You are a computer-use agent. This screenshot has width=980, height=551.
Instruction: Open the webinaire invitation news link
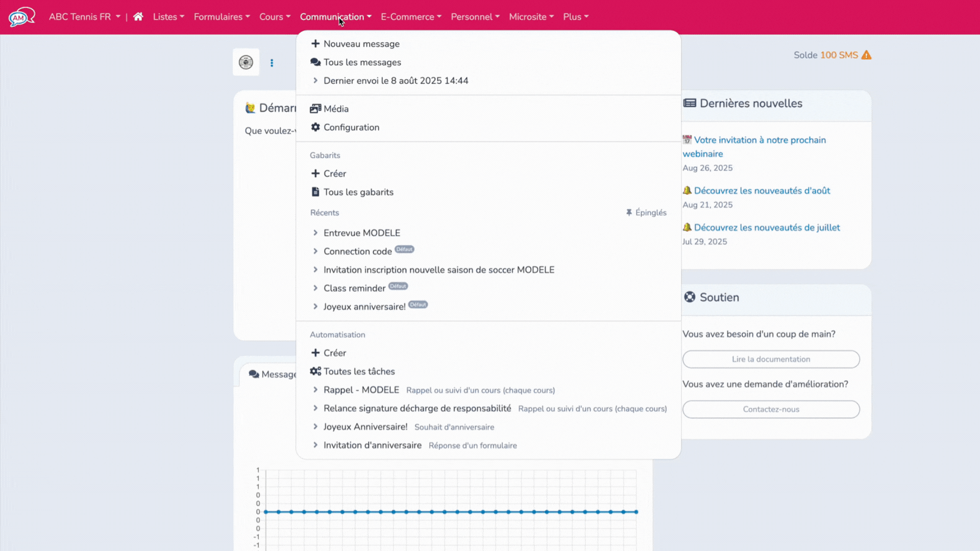tap(759, 140)
